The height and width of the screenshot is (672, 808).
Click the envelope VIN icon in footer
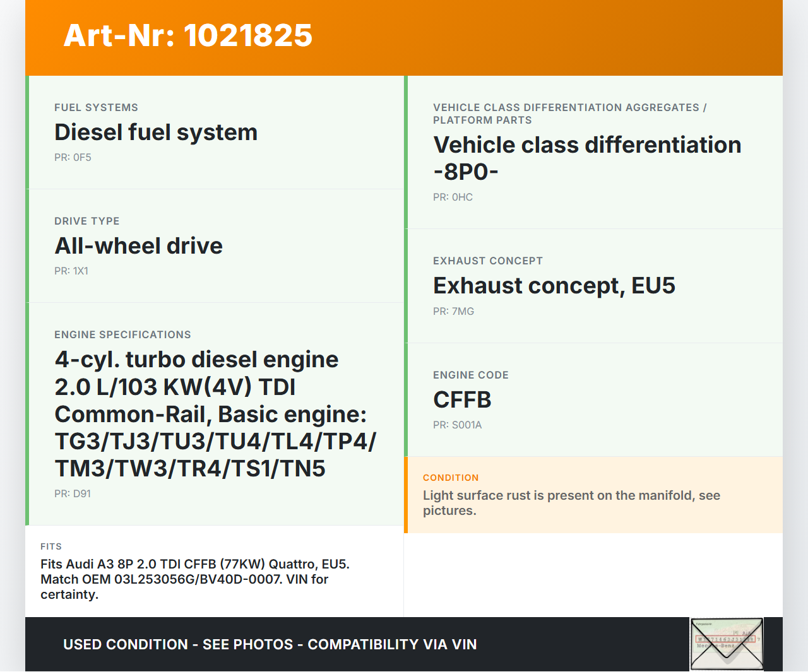click(x=727, y=644)
